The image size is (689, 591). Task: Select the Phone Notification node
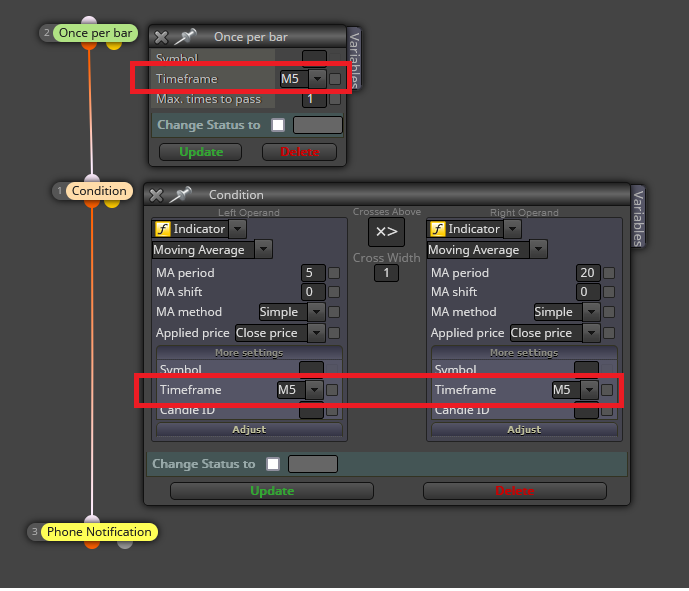99,532
